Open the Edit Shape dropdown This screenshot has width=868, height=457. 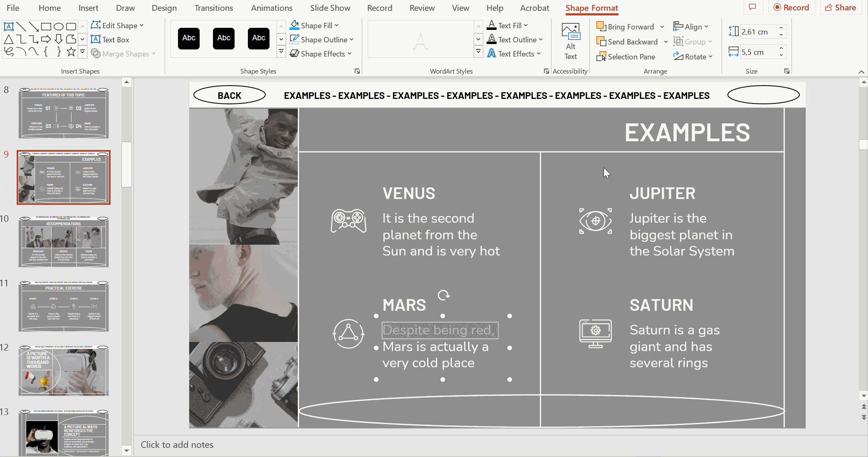tap(117, 25)
